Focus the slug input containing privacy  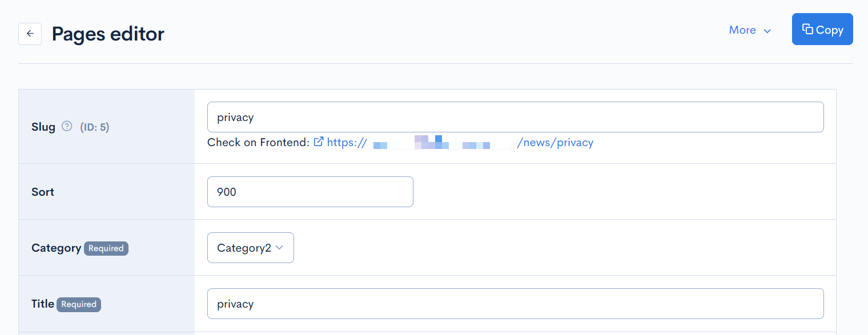514,117
